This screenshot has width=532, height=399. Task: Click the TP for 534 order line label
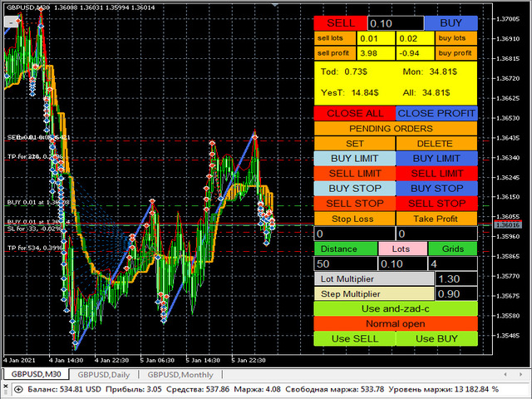tap(35, 248)
